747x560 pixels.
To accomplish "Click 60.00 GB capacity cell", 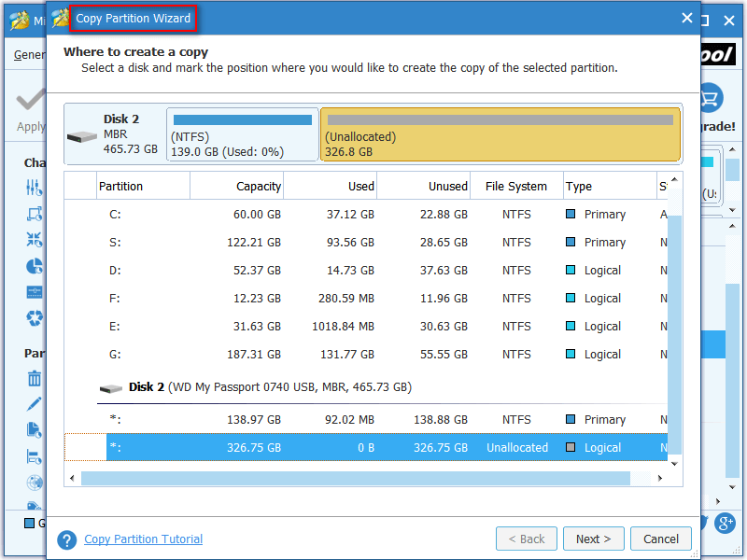I will pyautogui.click(x=257, y=215).
